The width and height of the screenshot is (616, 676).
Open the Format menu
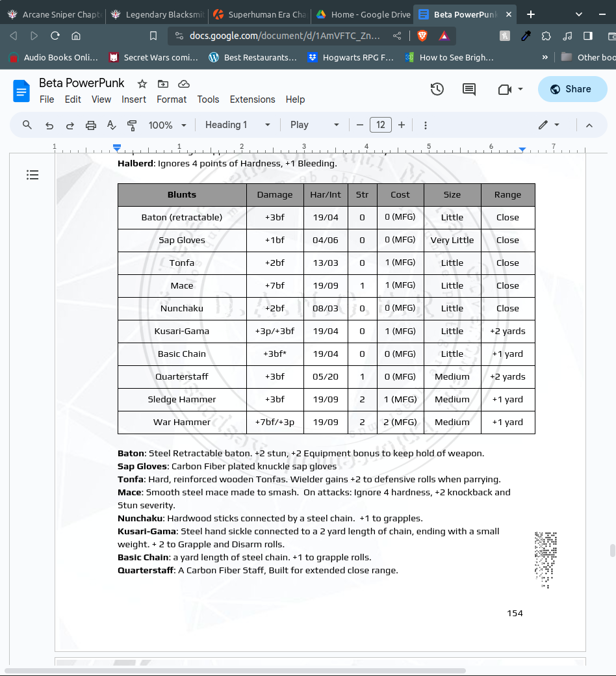click(172, 99)
